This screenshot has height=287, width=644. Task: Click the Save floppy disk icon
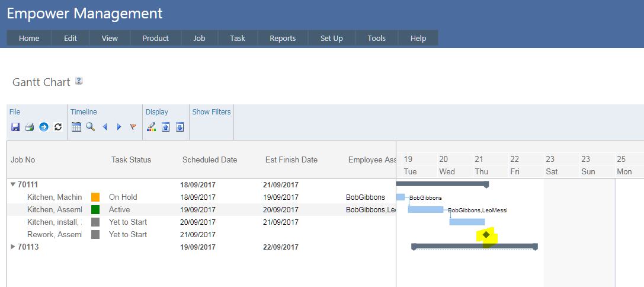(15, 127)
